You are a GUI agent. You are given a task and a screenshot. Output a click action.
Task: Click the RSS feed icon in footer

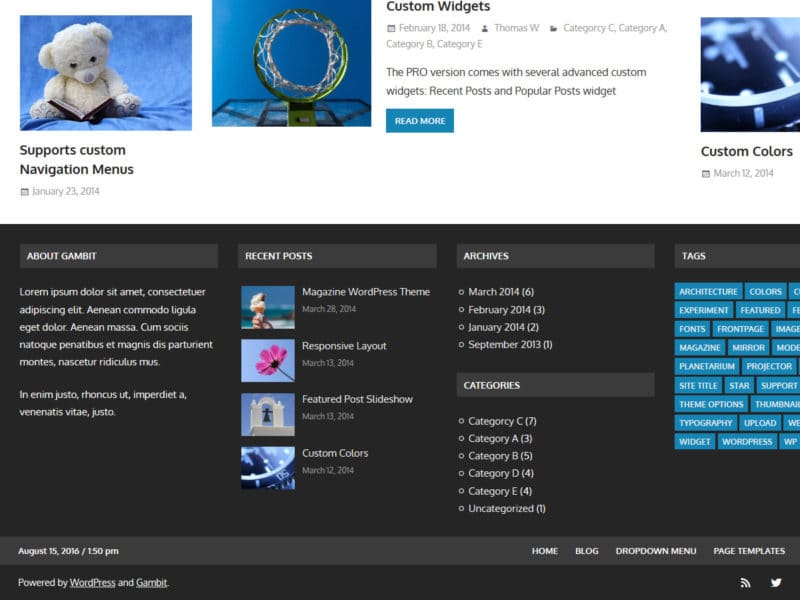tap(744, 583)
